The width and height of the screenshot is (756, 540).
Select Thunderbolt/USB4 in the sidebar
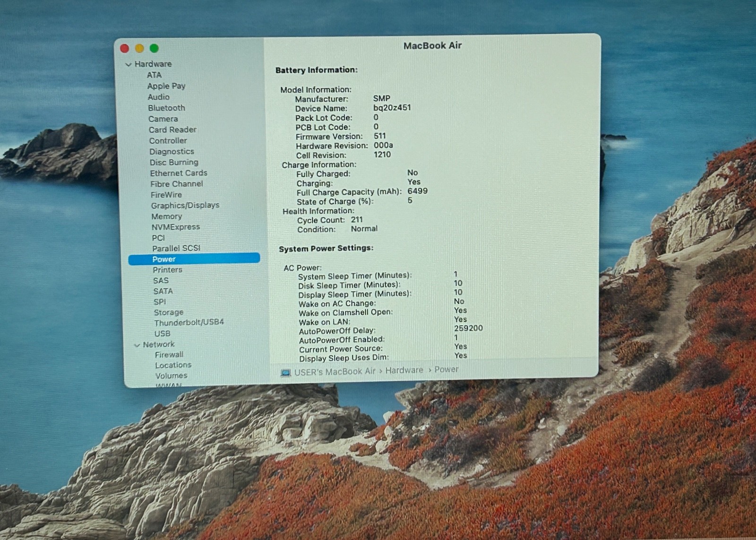point(189,323)
